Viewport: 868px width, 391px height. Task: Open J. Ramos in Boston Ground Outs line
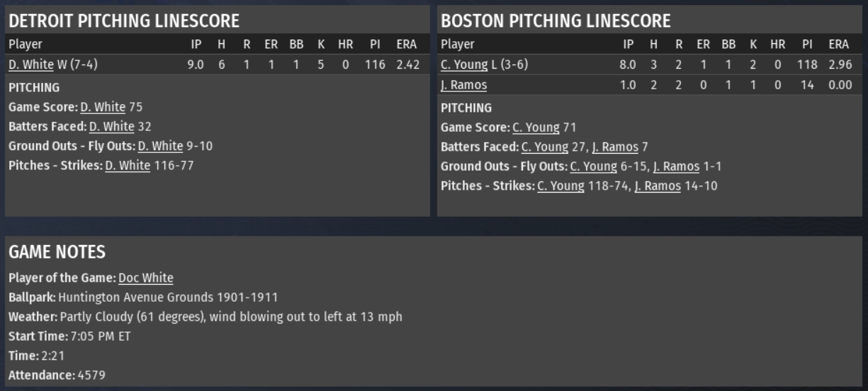click(676, 166)
